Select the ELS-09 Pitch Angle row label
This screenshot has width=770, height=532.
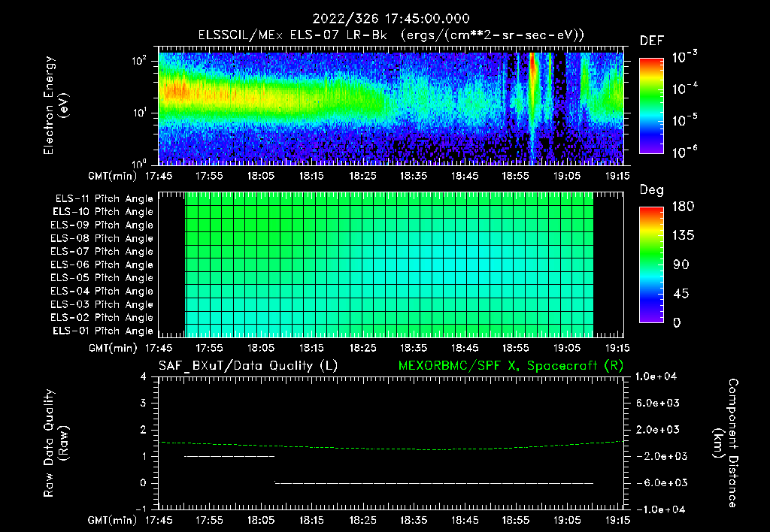(102, 225)
